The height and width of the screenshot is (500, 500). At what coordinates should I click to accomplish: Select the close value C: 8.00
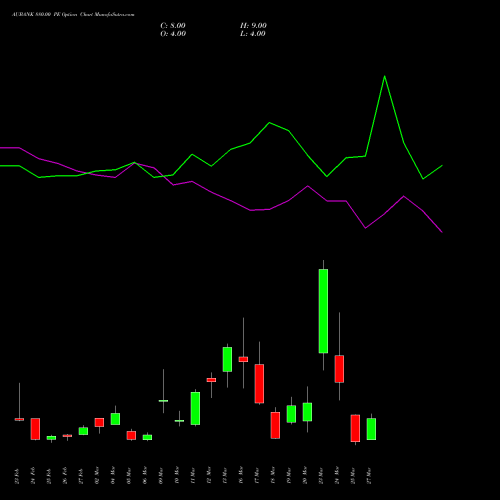click(x=173, y=26)
